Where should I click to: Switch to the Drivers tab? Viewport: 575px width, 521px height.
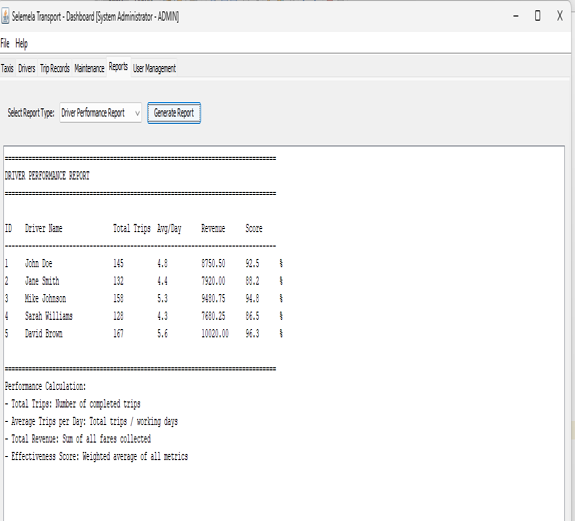coord(27,68)
